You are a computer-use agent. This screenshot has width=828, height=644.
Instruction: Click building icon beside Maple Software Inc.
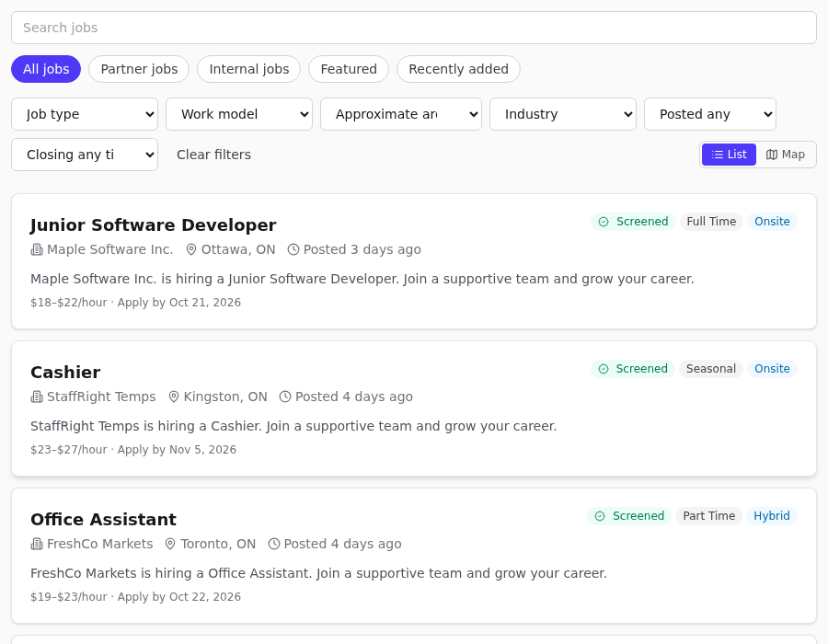37,249
